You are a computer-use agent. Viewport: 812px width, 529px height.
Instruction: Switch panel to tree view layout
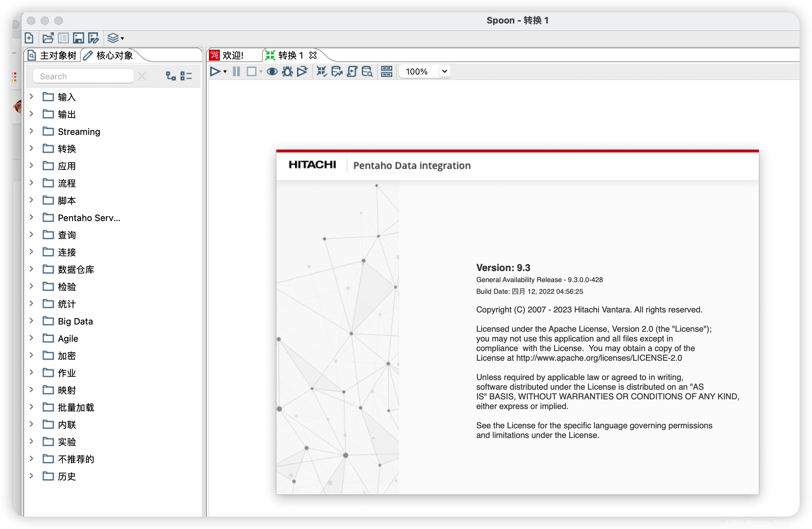point(171,76)
